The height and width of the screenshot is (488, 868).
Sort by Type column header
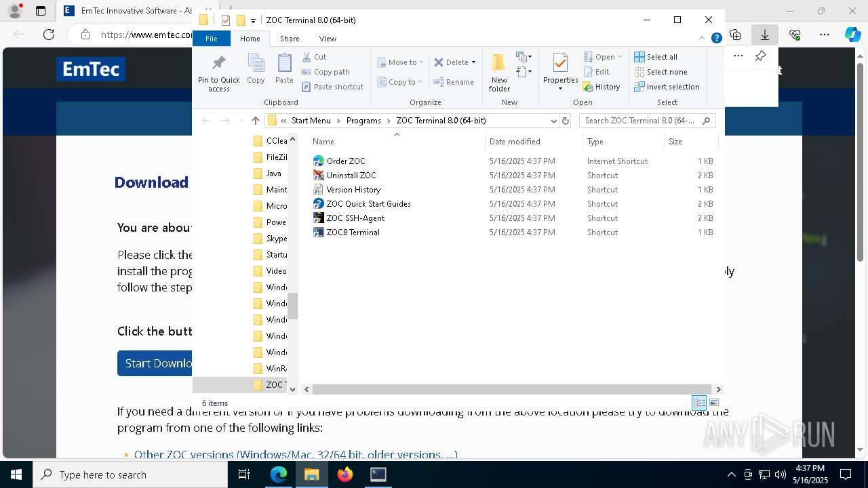coord(623,141)
